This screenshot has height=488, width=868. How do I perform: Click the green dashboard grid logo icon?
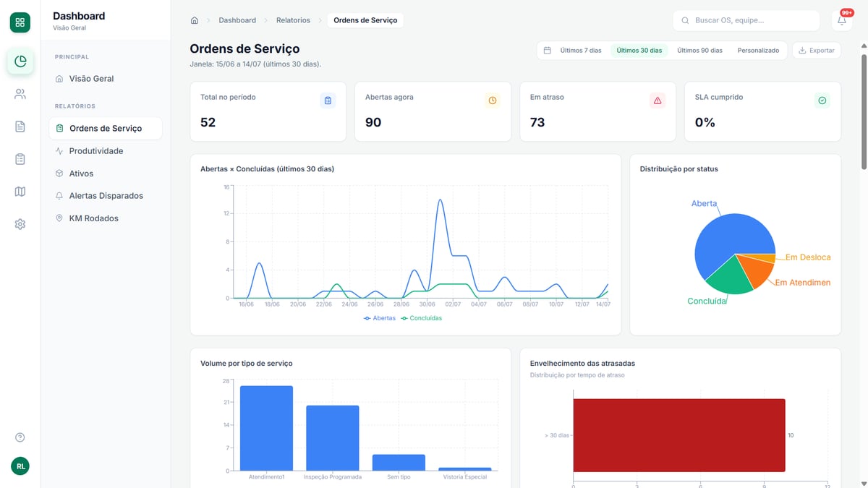click(20, 22)
